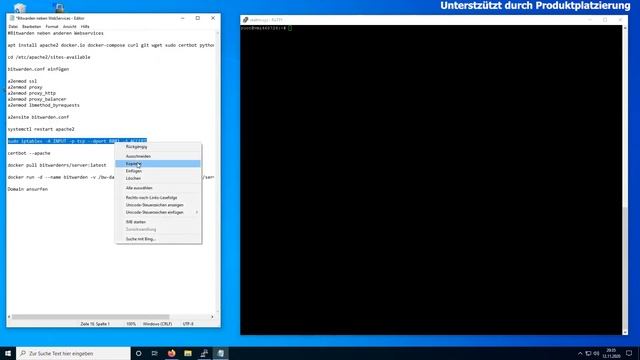This screenshot has height=360, width=640.
Task: Show hidden system tray icons
Action: (580, 353)
